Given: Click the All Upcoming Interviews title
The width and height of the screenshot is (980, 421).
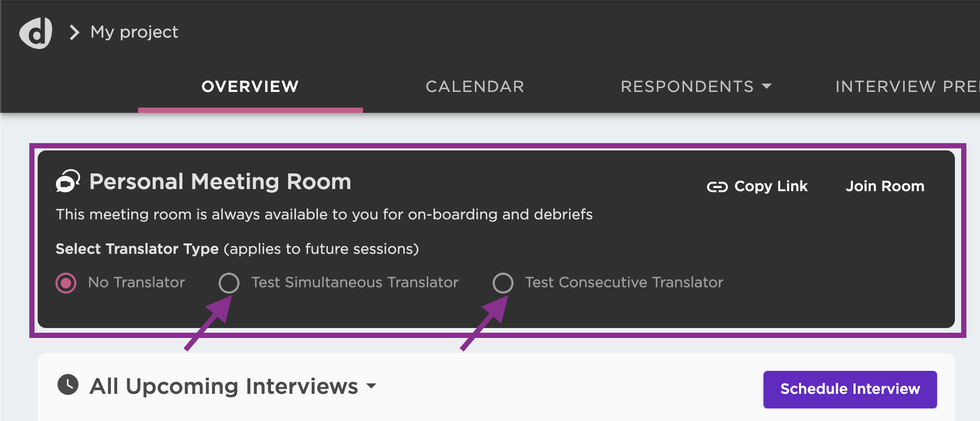Looking at the screenshot, I should 224,387.
